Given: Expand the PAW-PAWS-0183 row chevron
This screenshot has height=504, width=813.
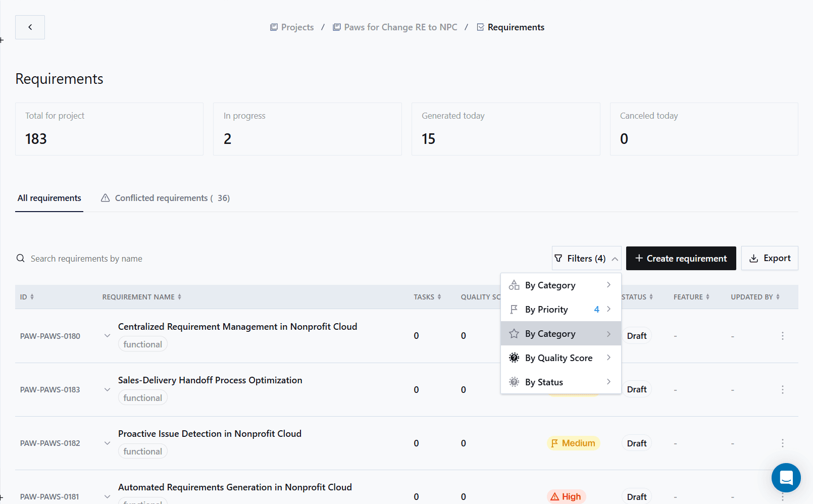Looking at the screenshot, I should tap(107, 389).
